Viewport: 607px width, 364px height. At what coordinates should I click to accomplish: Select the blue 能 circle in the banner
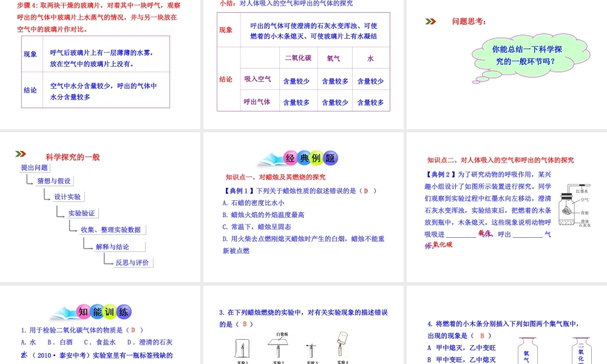(97, 312)
